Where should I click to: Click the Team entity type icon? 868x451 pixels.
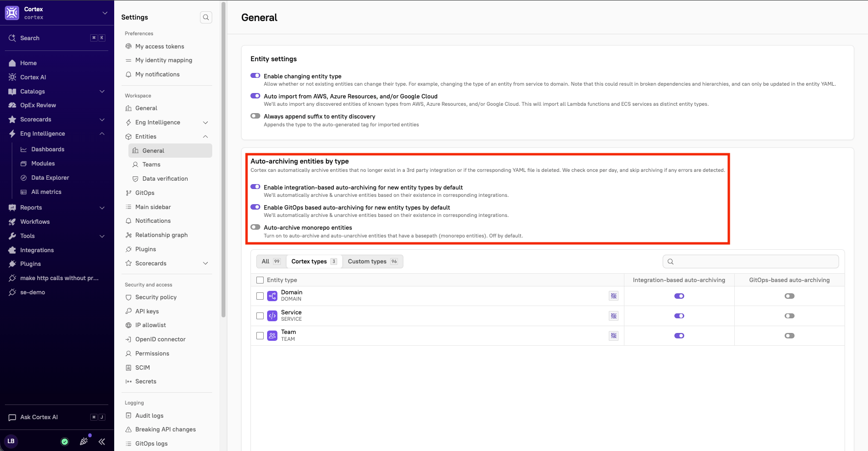(x=272, y=335)
